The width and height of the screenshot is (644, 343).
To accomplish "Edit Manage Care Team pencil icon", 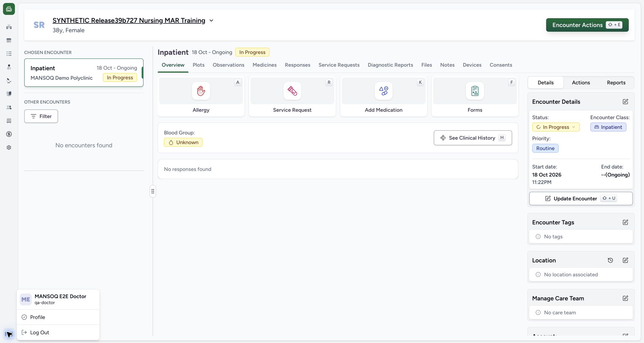I will (625, 298).
